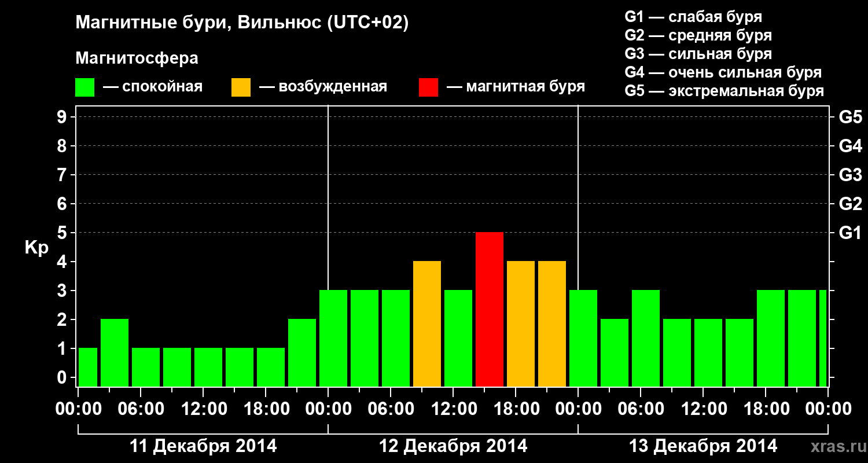Click the title 'Магнитные бури, Вильнюс (UTC+02)'
Image resolution: width=868 pixels, height=463 pixels.
(x=242, y=23)
